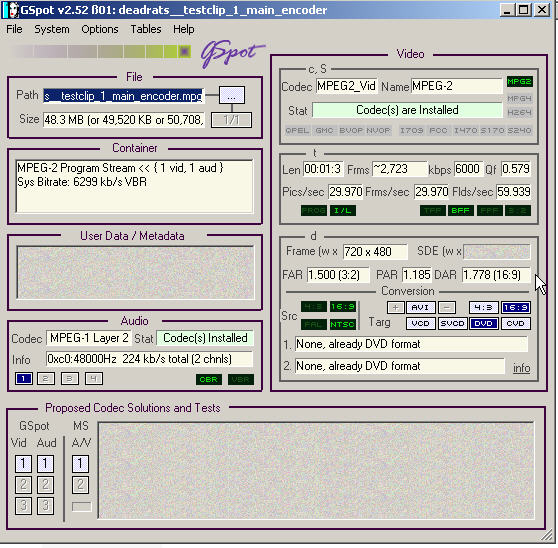Click the TFF field order indicator
This screenshot has width=558, height=548.
(433, 211)
